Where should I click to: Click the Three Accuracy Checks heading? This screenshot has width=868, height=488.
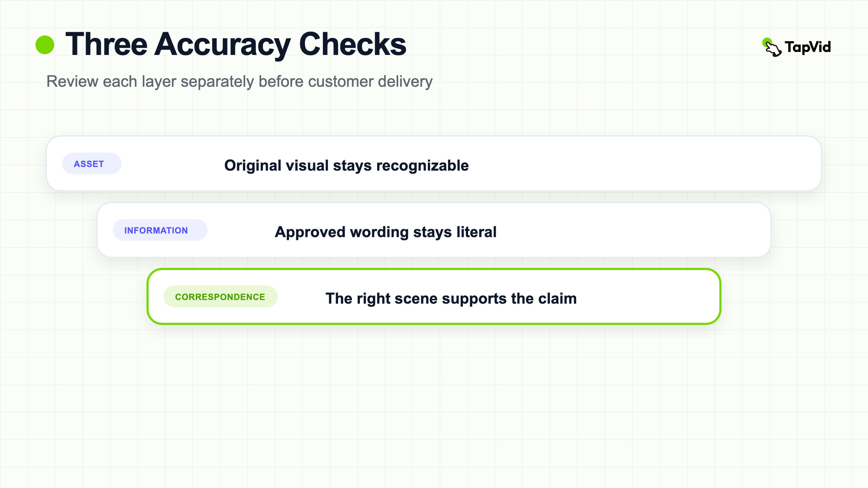[236, 44]
